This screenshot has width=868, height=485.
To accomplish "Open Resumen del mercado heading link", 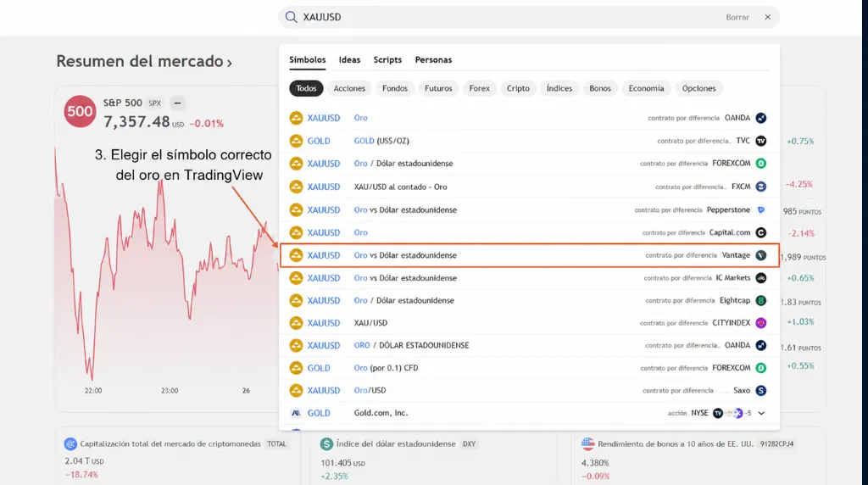I will pyautogui.click(x=144, y=61).
